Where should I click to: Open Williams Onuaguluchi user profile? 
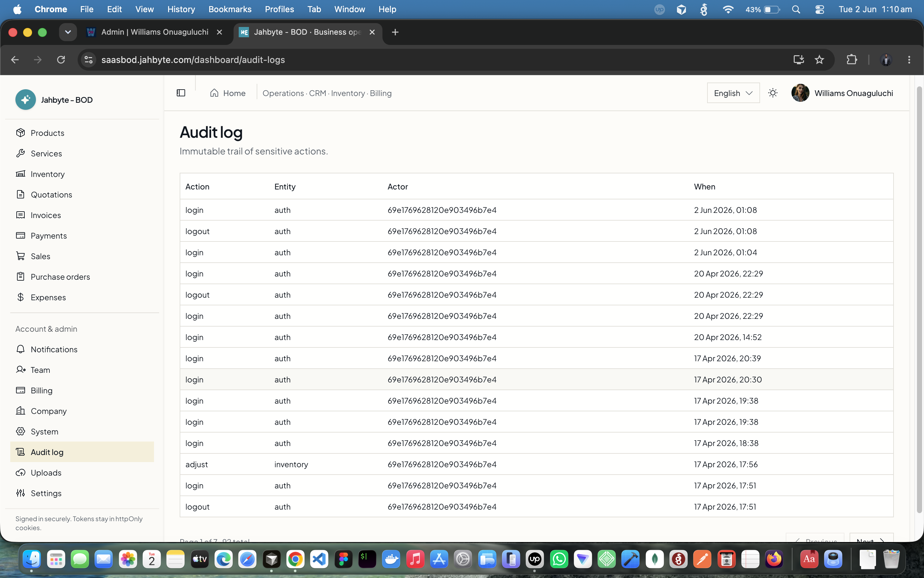[x=842, y=93]
